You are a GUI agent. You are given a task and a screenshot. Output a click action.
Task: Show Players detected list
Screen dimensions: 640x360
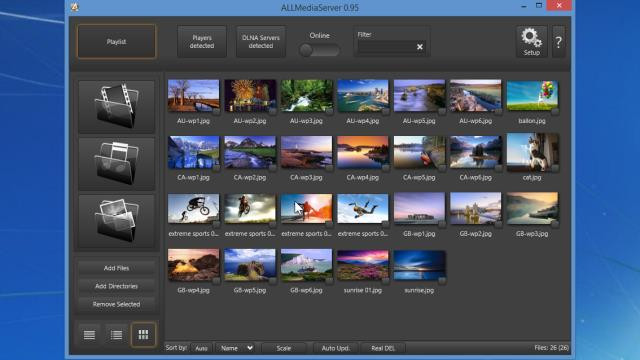(202, 42)
